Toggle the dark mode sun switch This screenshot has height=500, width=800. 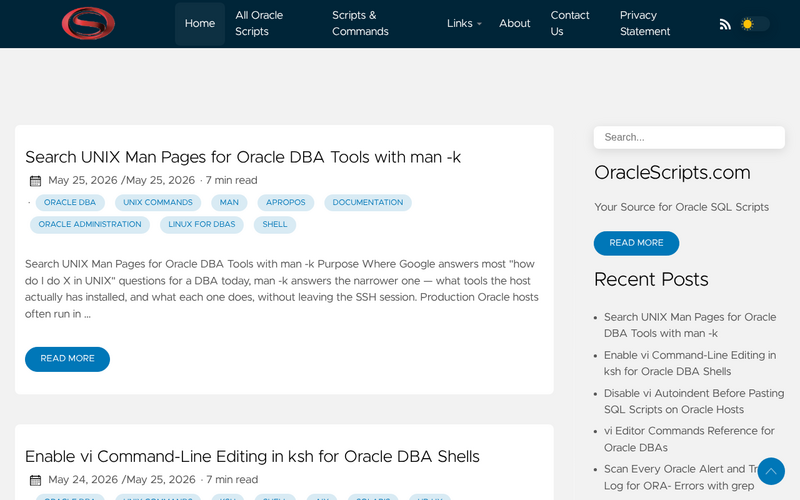(755, 24)
